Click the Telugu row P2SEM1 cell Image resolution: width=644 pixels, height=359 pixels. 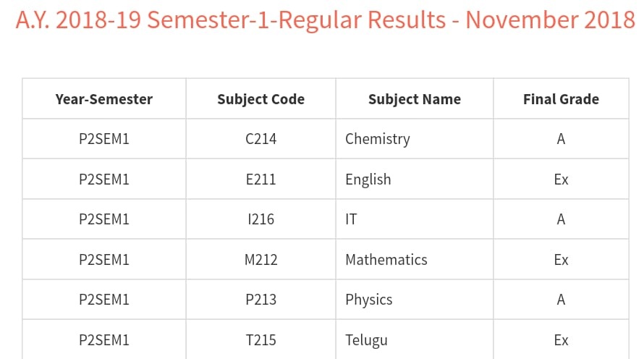[104, 340]
